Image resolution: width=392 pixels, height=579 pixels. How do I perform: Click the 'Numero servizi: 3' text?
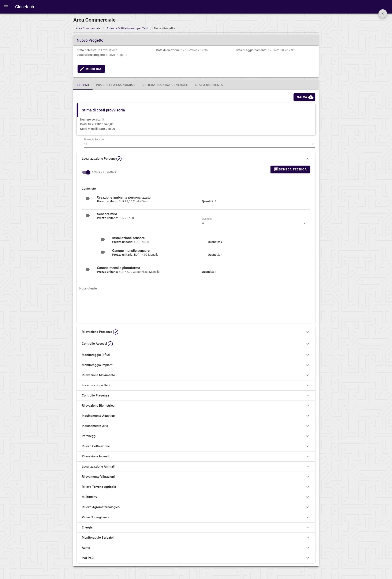click(x=92, y=120)
